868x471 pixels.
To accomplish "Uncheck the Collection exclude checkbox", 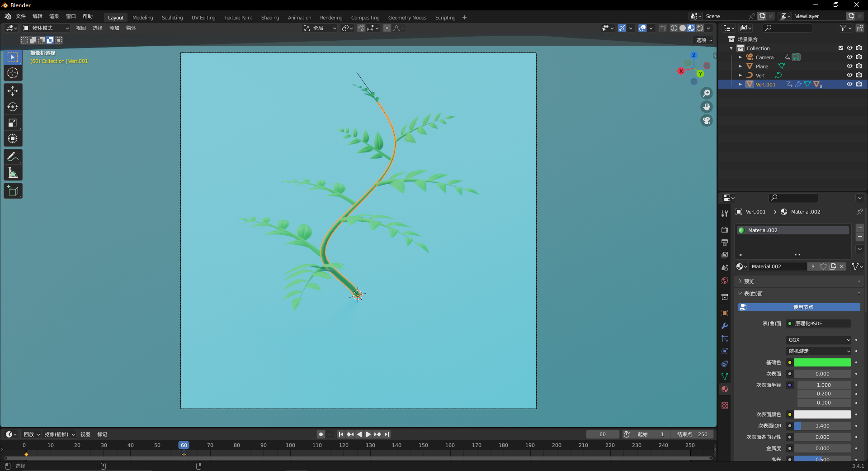I will tap(841, 48).
